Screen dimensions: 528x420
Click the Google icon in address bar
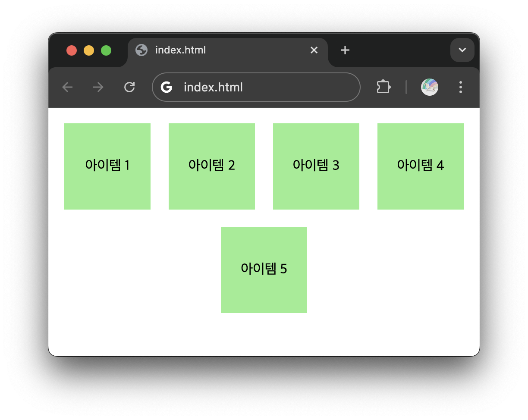167,87
